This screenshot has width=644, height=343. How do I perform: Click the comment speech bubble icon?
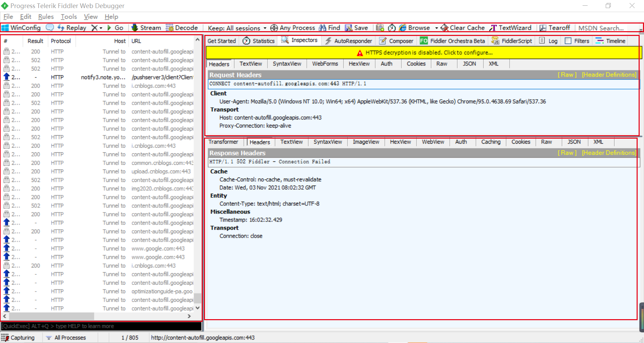coord(50,28)
